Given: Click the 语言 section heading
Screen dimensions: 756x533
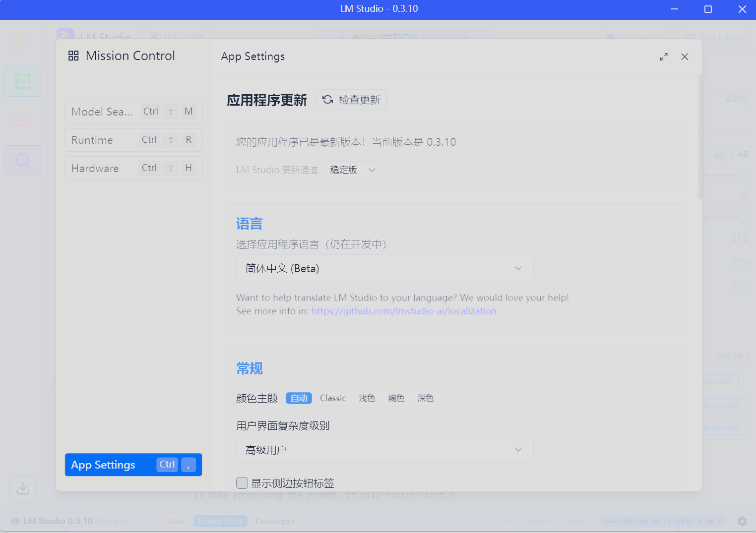Looking at the screenshot, I should (249, 224).
